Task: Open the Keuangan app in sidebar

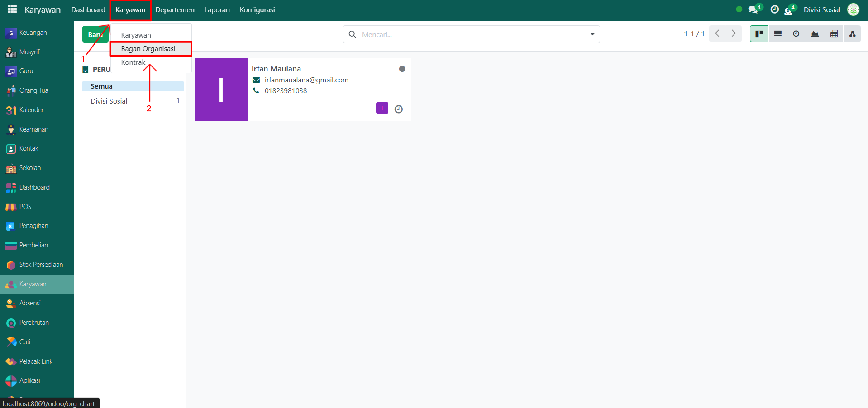Action: (33, 33)
